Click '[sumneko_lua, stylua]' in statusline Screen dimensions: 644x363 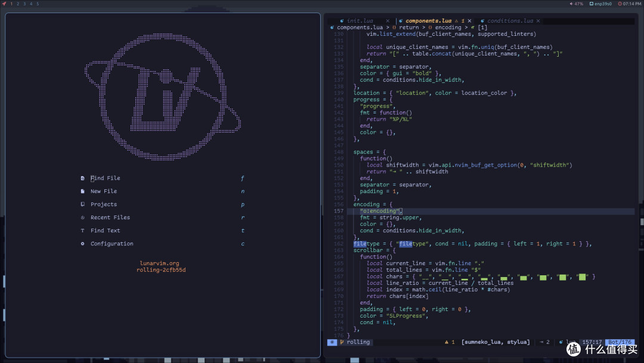496,342
